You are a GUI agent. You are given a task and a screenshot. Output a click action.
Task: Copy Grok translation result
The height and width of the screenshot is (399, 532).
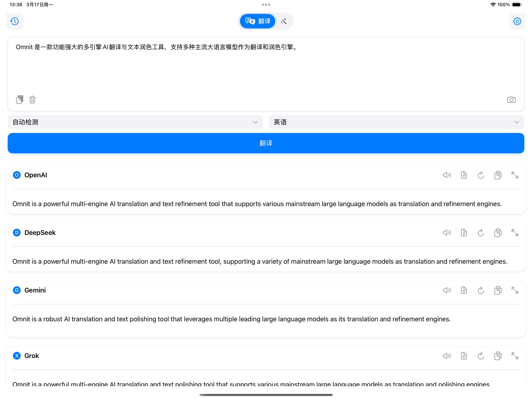pyautogui.click(x=498, y=356)
